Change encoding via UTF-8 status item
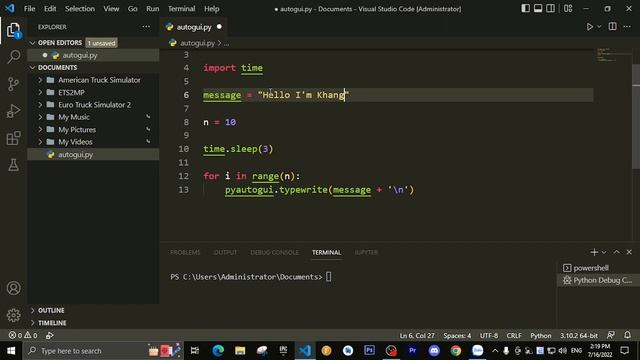Image resolution: width=640 pixels, height=360 pixels. [x=489, y=336]
